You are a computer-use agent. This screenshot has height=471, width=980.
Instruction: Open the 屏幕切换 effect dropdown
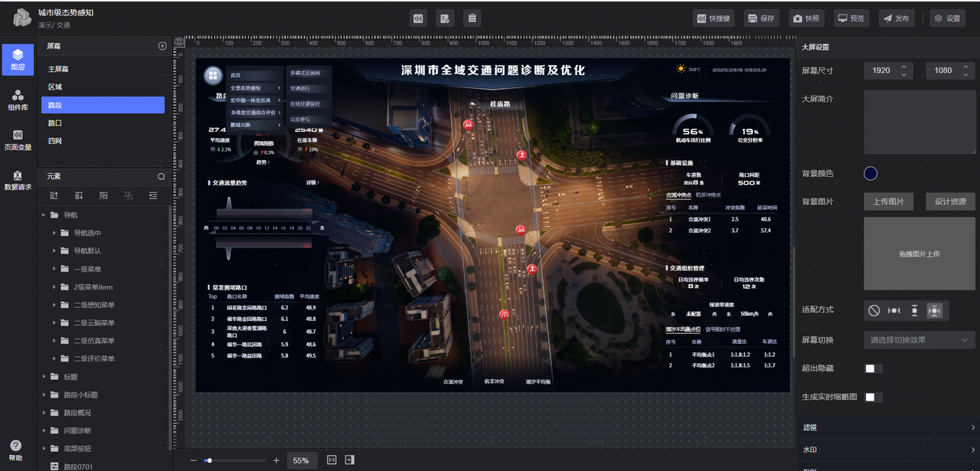point(919,339)
